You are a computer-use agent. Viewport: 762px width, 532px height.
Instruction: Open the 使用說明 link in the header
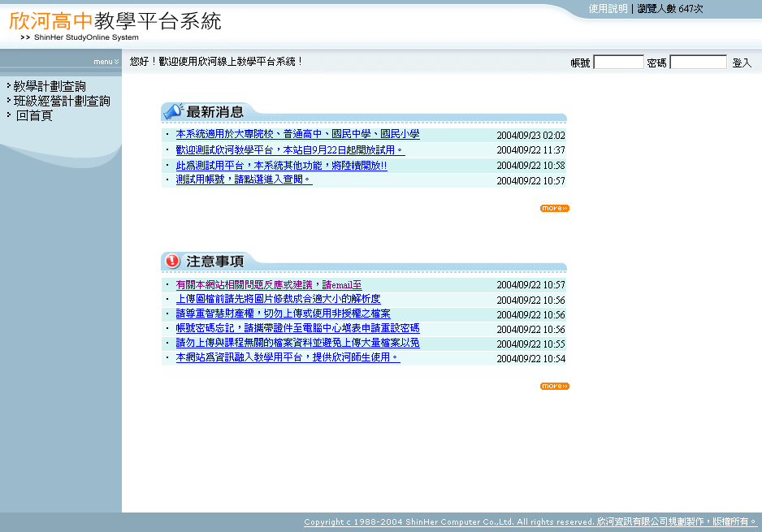608,9
